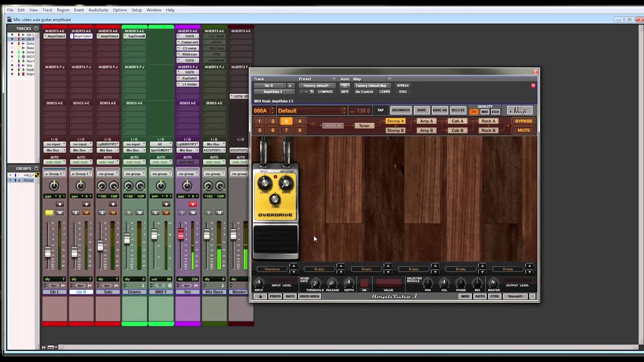Toggle solo on the Gtr L track
This screenshot has height=362, width=644.
pos(49,213)
